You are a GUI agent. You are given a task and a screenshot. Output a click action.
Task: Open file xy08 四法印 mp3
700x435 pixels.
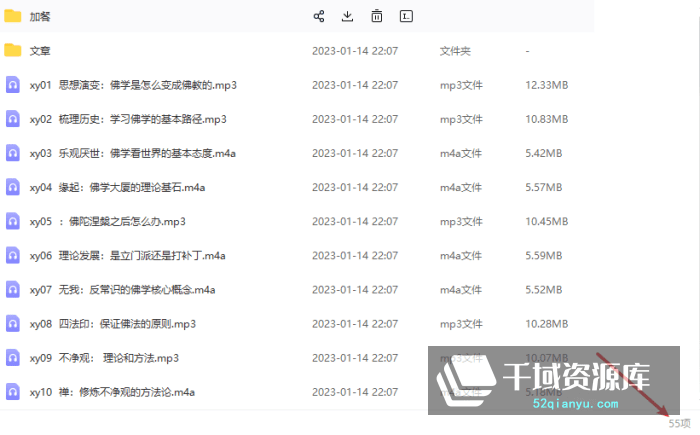click(x=113, y=324)
